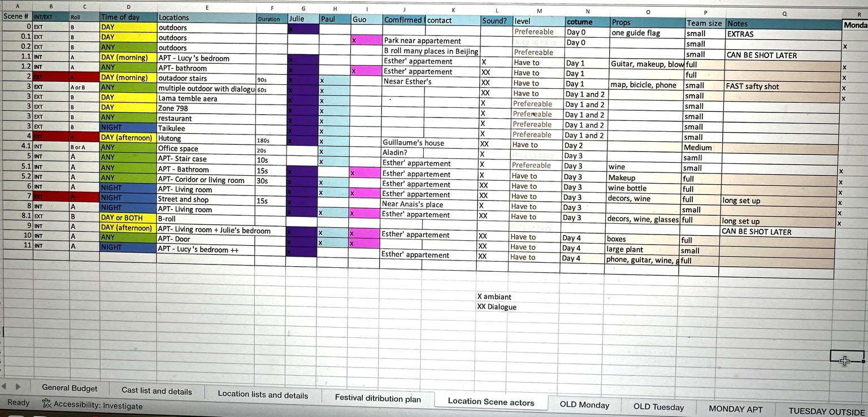
Task: Switch to MONDAY APT sheet tab
Action: (735, 409)
